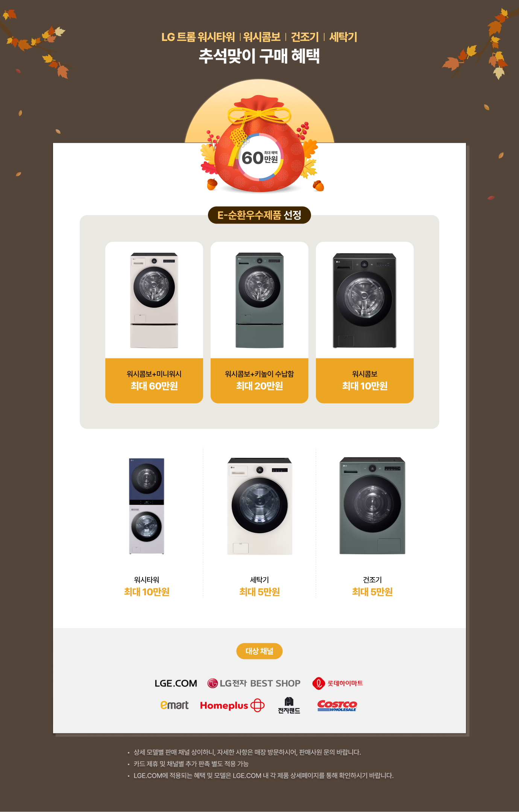
Task: Open the black wash combo product image
Action: 364,301
